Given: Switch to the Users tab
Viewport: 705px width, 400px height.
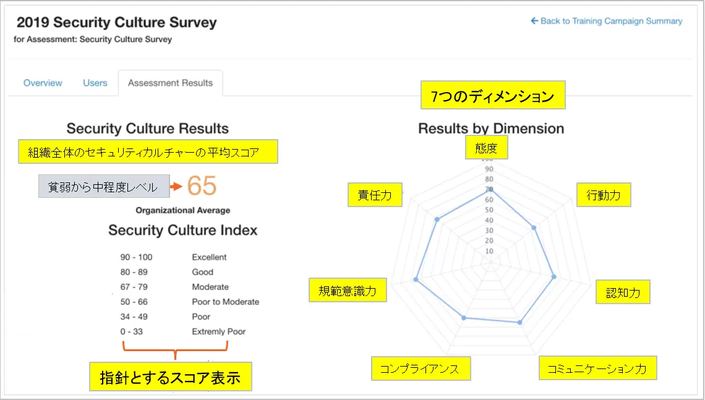Looking at the screenshot, I should coord(95,83).
